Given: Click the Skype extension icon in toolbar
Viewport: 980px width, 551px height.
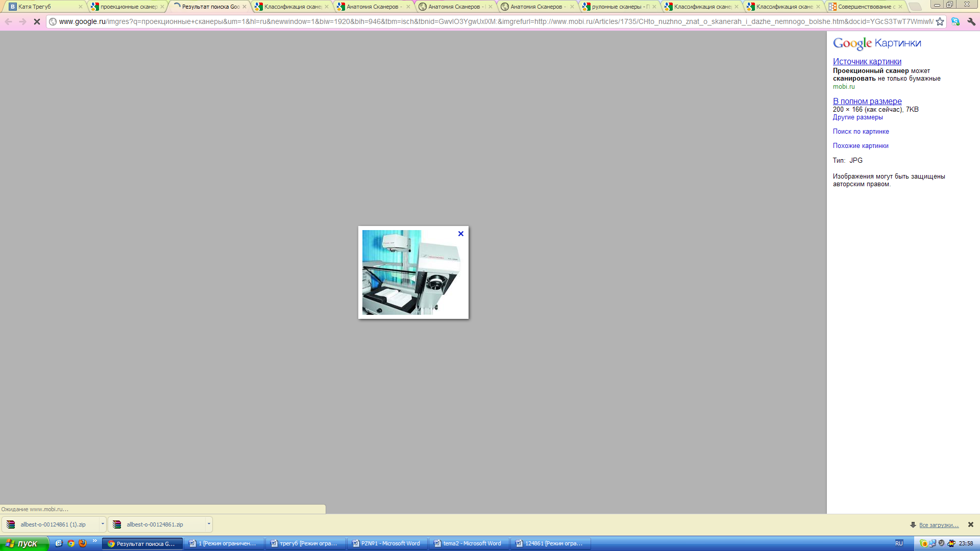Looking at the screenshot, I should click(955, 22).
